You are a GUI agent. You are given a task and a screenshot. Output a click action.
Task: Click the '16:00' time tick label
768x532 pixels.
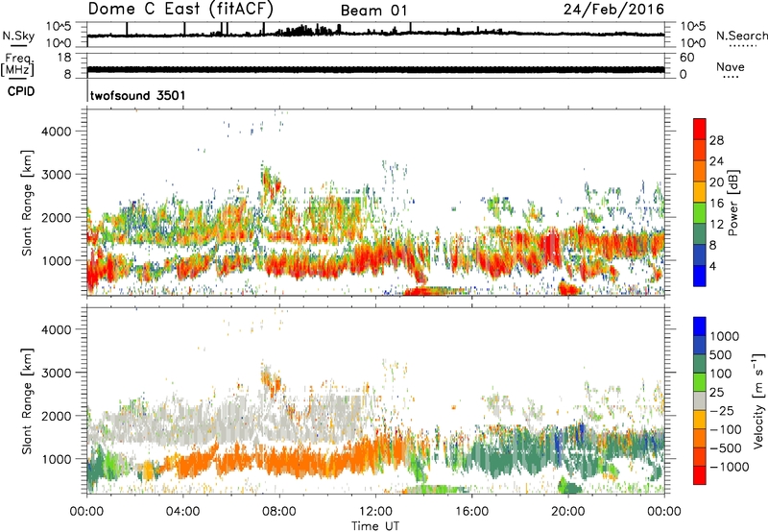[x=471, y=512]
